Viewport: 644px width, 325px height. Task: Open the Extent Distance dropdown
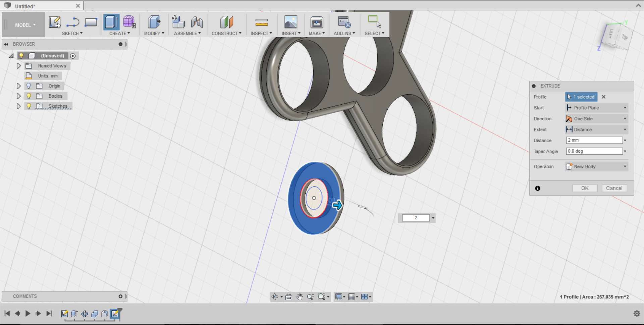pos(596,129)
